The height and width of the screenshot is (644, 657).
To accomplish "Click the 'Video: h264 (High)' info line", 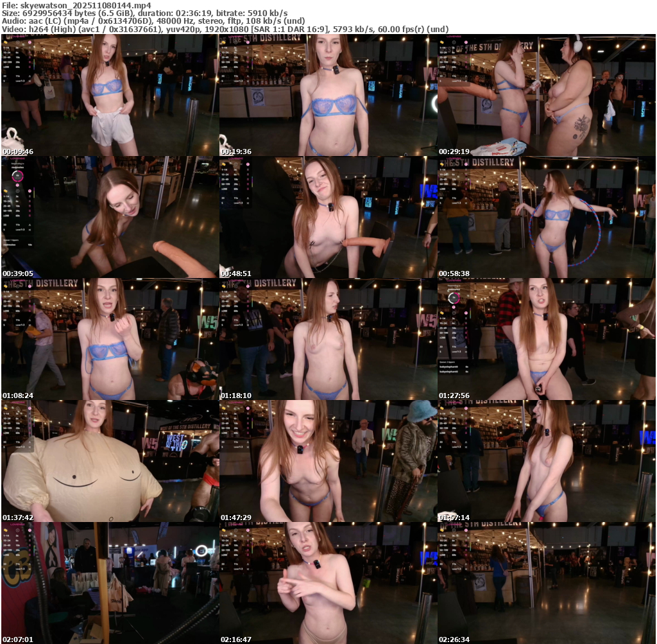I will 225,30.
